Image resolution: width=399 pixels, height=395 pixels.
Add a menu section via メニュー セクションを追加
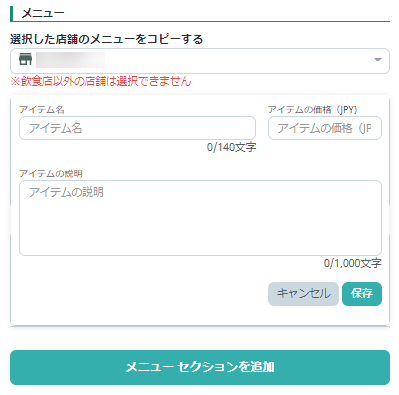(x=200, y=367)
